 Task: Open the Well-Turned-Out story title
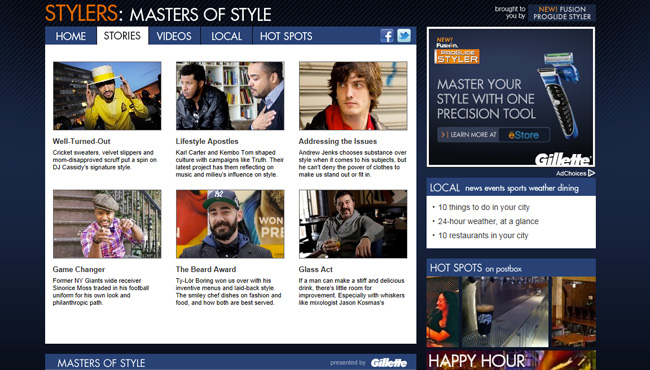pyautogui.click(x=82, y=141)
